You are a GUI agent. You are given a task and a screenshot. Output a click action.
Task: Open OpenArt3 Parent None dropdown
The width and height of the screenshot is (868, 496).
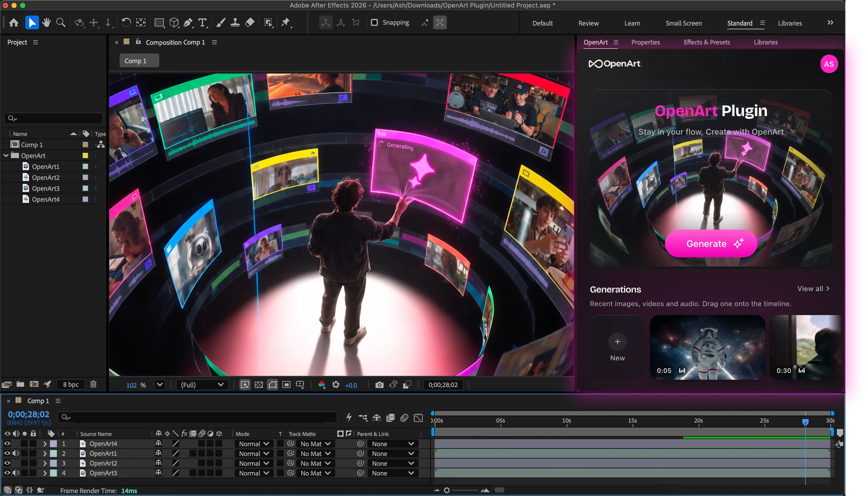pos(392,473)
